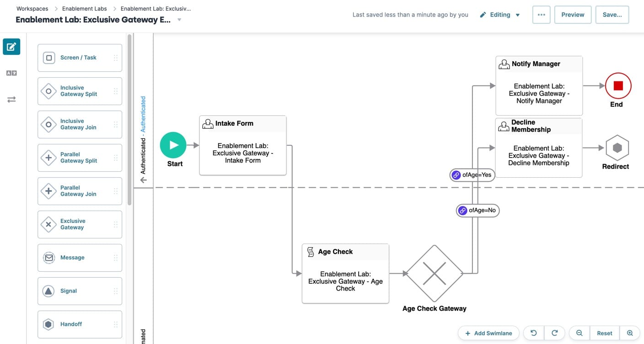Select the Exclusive Gateway palette icon
Screen dimensions: 644x344
click(x=49, y=225)
